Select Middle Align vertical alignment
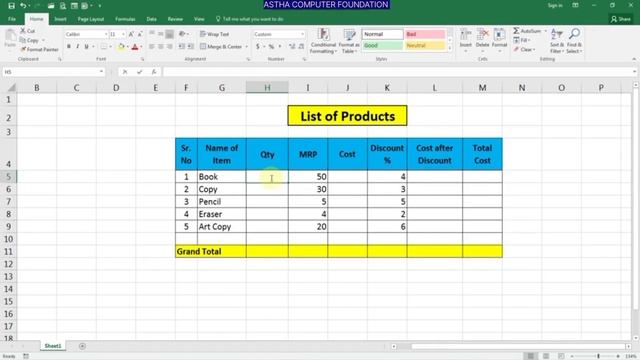 161,34
